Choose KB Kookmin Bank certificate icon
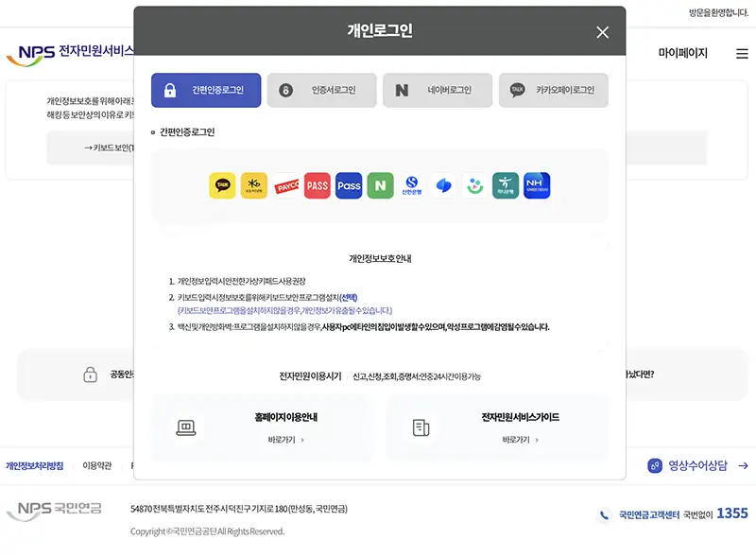The image size is (756, 557). [253, 185]
